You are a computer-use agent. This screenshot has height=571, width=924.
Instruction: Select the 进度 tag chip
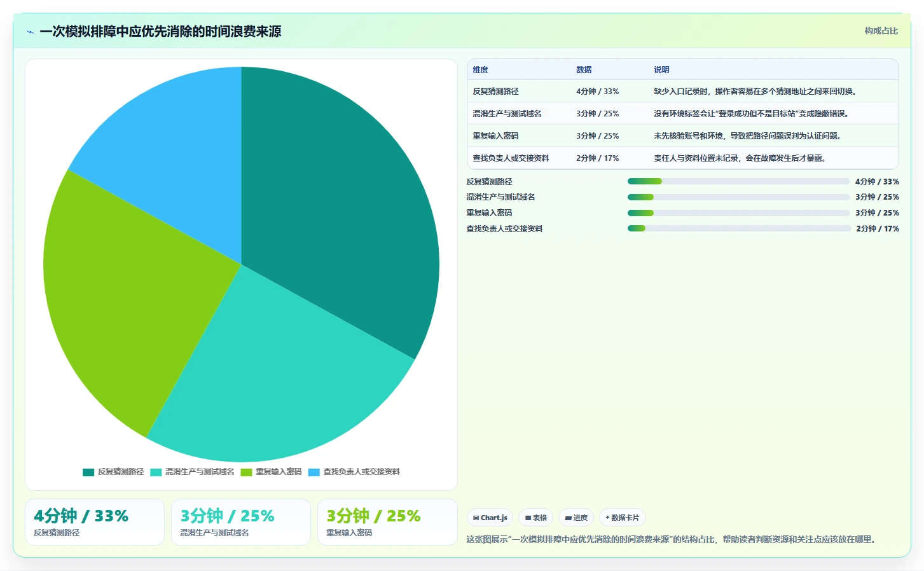coord(576,518)
